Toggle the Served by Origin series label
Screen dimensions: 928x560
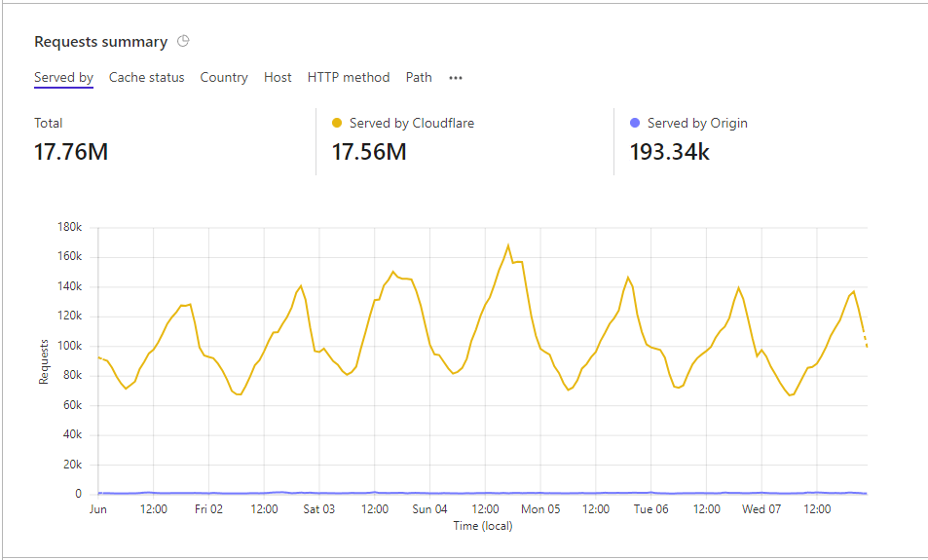click(697, 124)
